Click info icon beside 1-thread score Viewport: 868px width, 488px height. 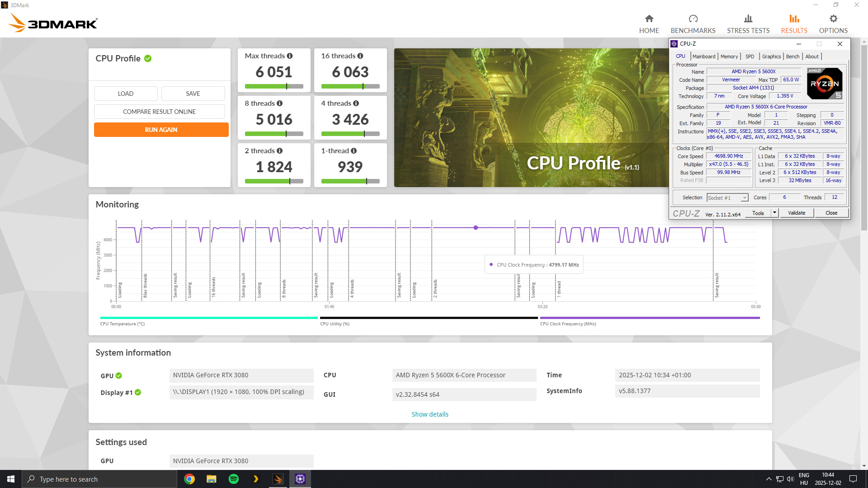354,151
